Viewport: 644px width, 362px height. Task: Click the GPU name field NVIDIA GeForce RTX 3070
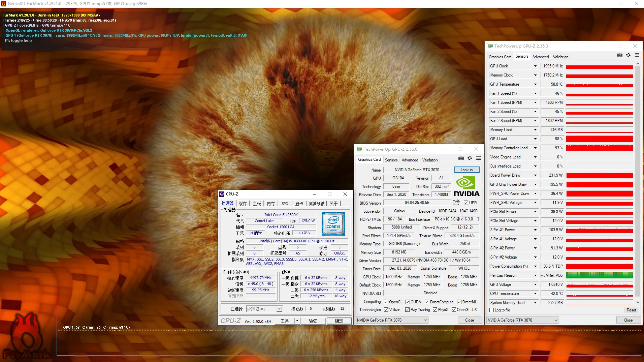(417, 170)
